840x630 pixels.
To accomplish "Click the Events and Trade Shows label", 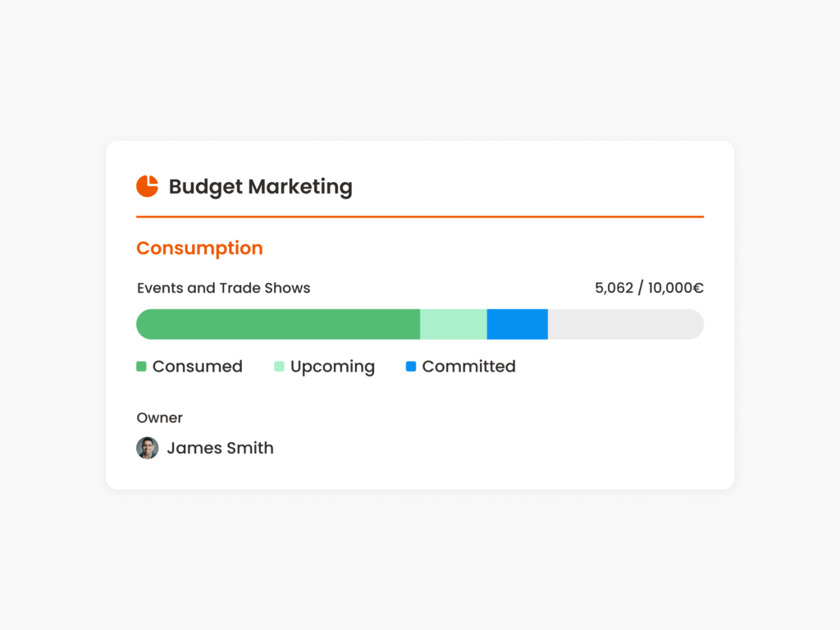I will (x=223, y=288).
